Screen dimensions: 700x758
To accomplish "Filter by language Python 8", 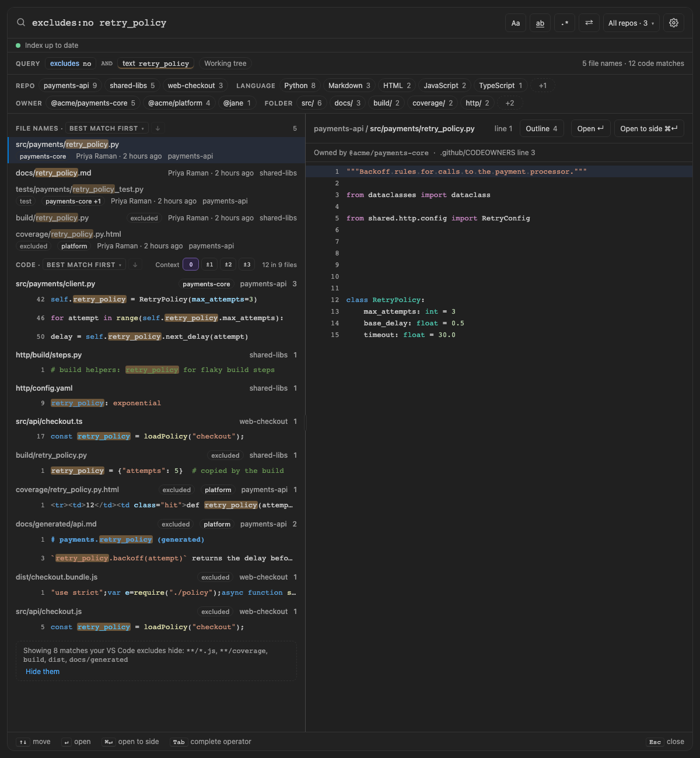I will pyautogui.click(x=300, y=86).
